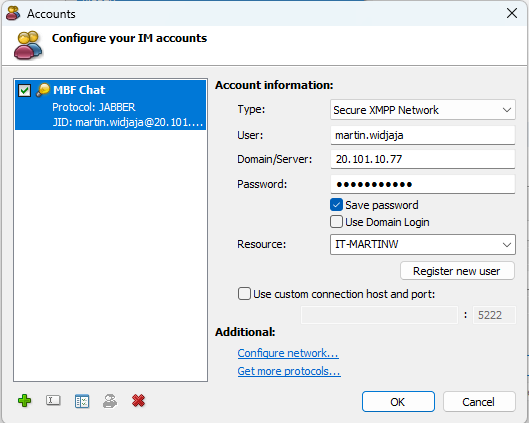Click the grayed user details icon
Screen dimensions: 529x423
pyautogui.click(x=110, y=401)
